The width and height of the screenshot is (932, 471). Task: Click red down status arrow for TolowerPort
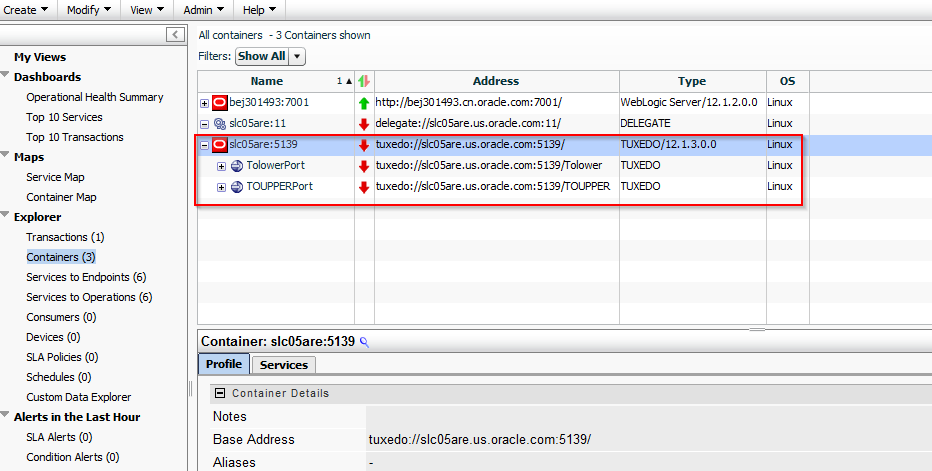pyautogui.click(x=364, y=167)
